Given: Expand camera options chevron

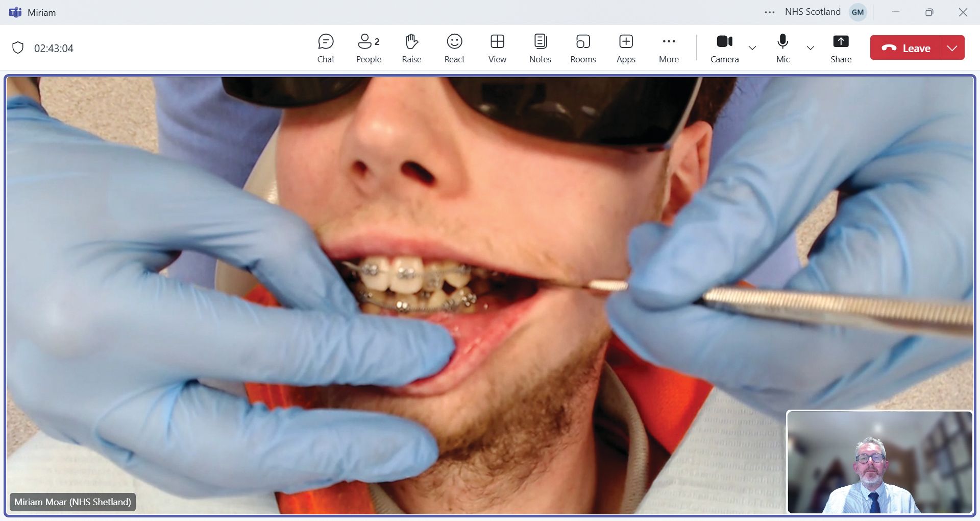Looking at the screenshot, I should coord(752,48).
